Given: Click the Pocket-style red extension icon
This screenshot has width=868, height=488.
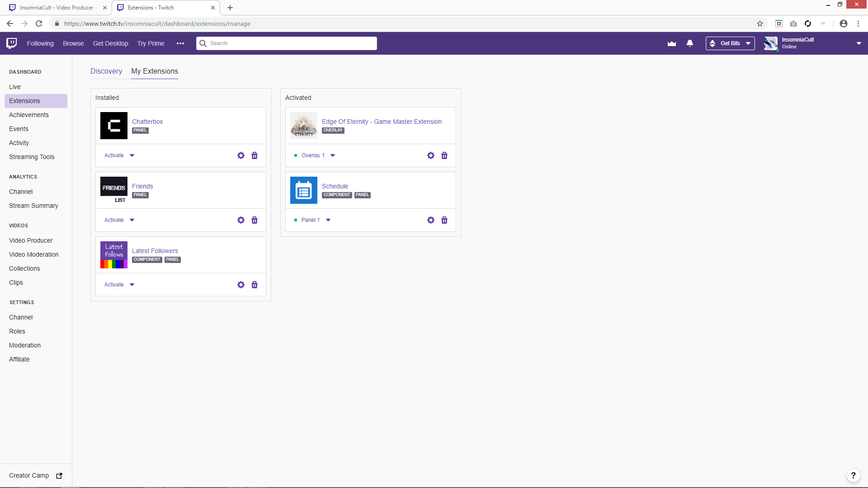Looking at the screenshot, I should click(x=779, y=23).
